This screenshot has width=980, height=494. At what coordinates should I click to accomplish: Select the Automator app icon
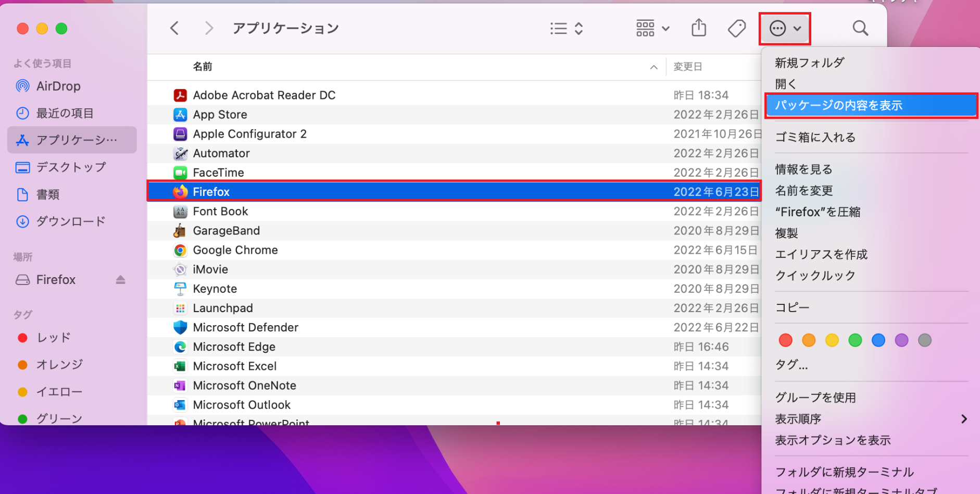tap(180, 153)
